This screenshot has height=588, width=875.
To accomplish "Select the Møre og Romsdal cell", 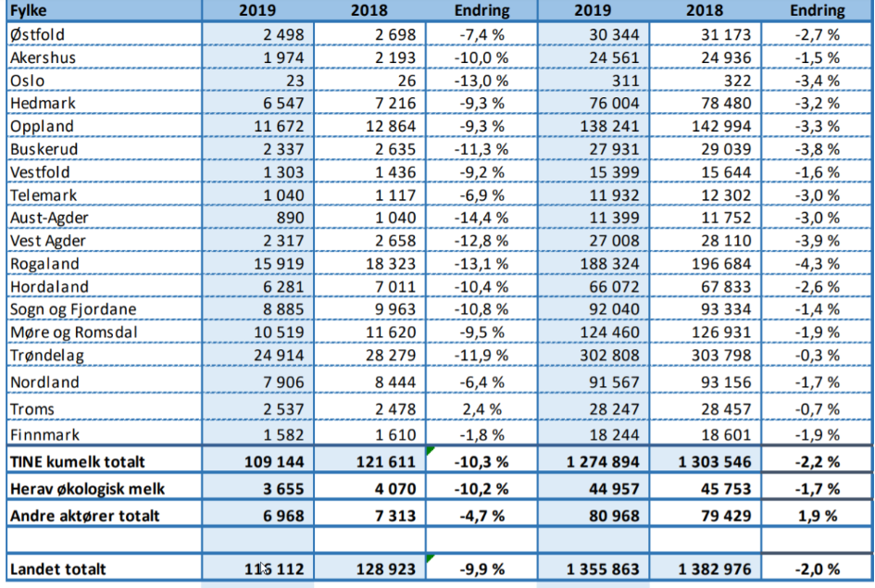I will coord(66,332).
